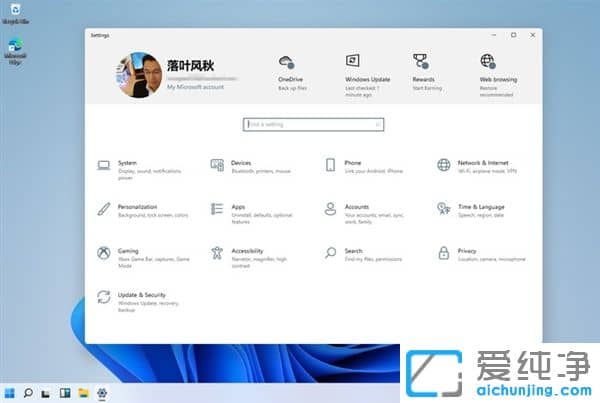This screenshot has height=403, width=600.
Task: Open Task View on taskbar
Action: (x=46, y=393)
